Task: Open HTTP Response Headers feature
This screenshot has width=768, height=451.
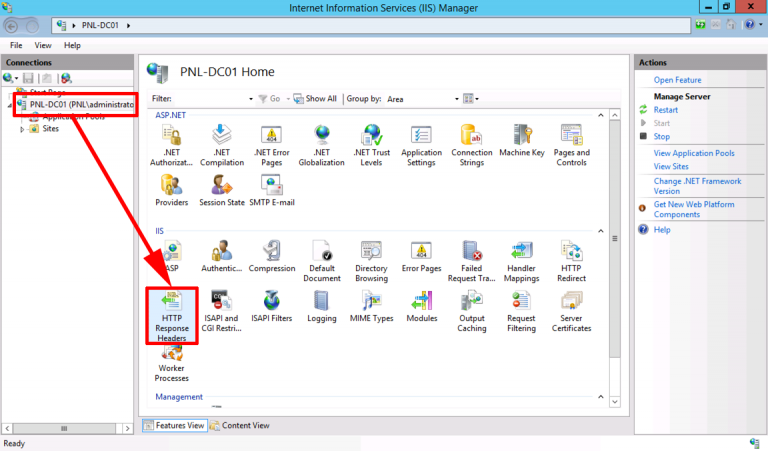Action: coord(172,316)
